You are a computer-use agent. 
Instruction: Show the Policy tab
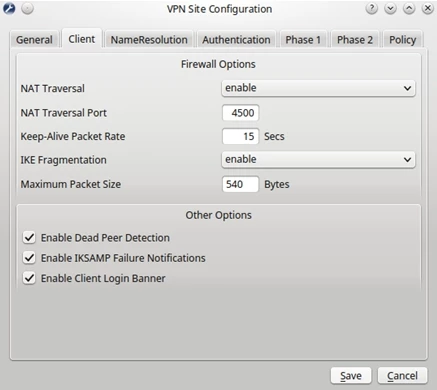(x=403, y=40)
